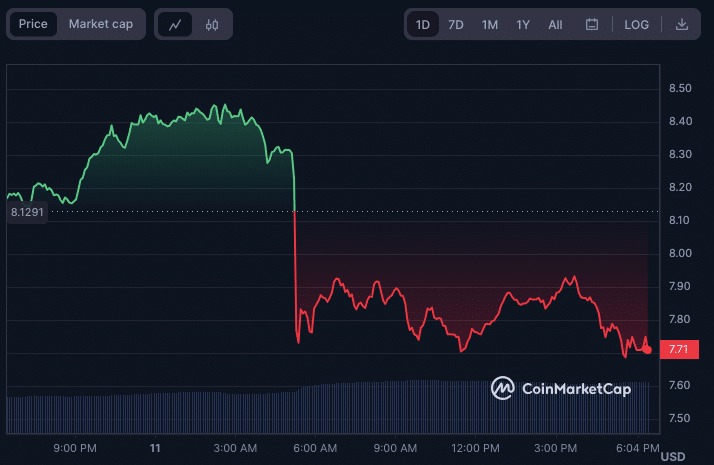Switch to the Market cap view

click(100, 24)
